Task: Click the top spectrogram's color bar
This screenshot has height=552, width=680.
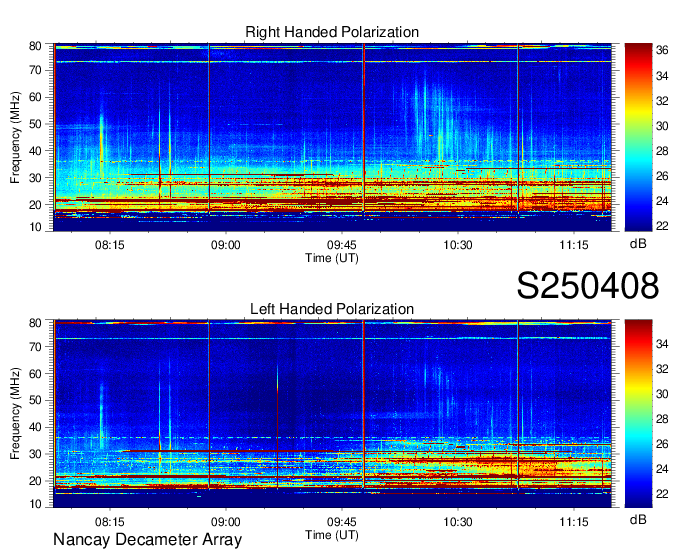Action: [638, 137]
